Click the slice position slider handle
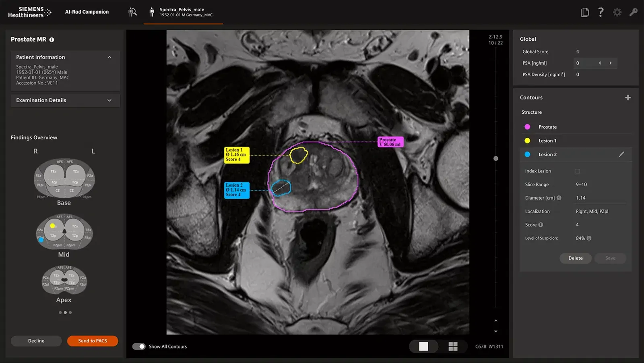Screen dimensions: 644x363 coord(496,158)
